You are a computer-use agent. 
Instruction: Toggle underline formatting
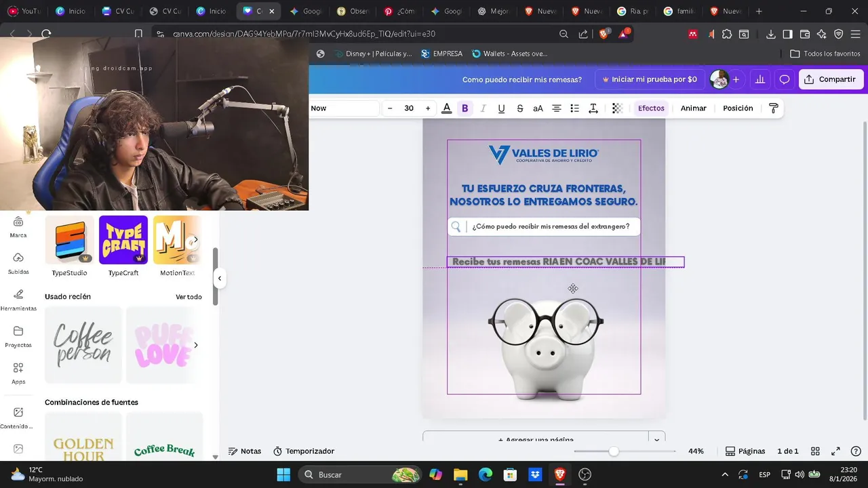(501, 108)
